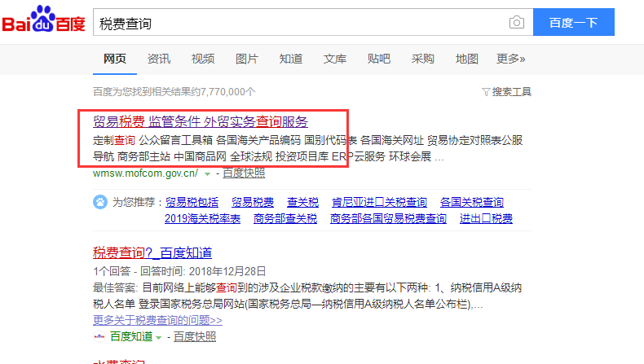
Task: Click the search tools filter icon
Action: (x=486, y=92)
